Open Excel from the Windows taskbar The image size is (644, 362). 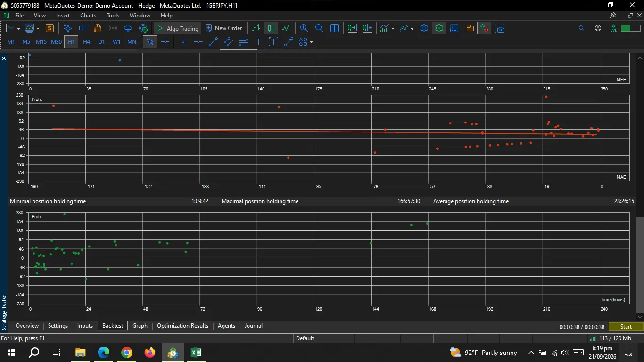click(x=196, y=352)
